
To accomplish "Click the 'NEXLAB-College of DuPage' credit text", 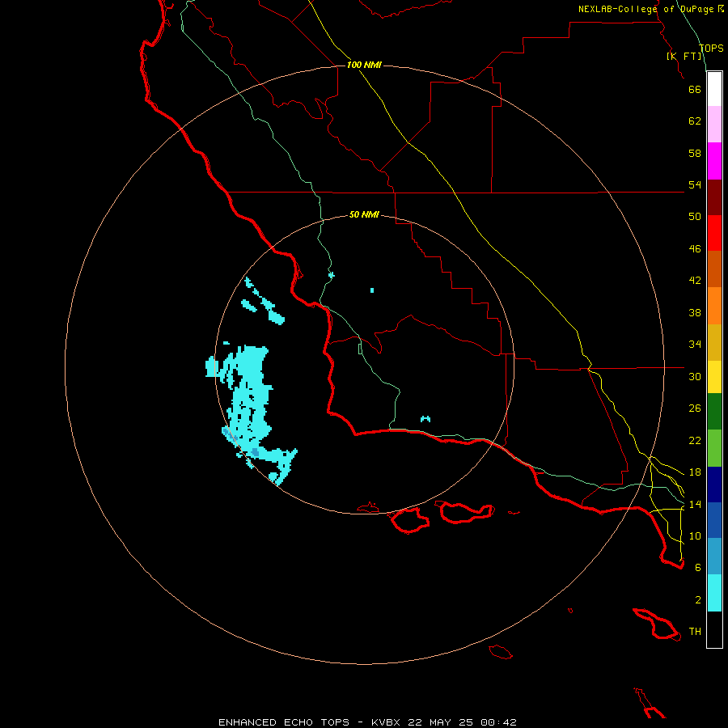I will (647, 9).
